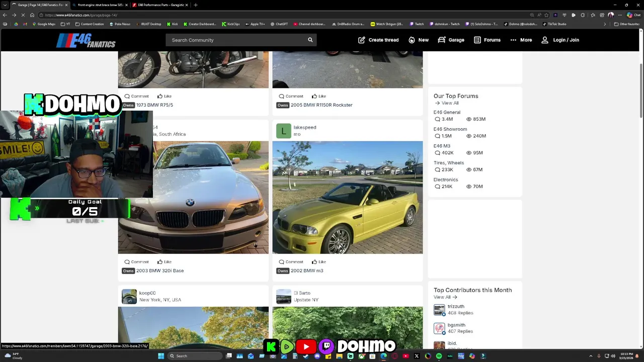This screenshot has height=362, width=644.
Task: Open the 2002 BMW m3 link
Action: point(307,270)
